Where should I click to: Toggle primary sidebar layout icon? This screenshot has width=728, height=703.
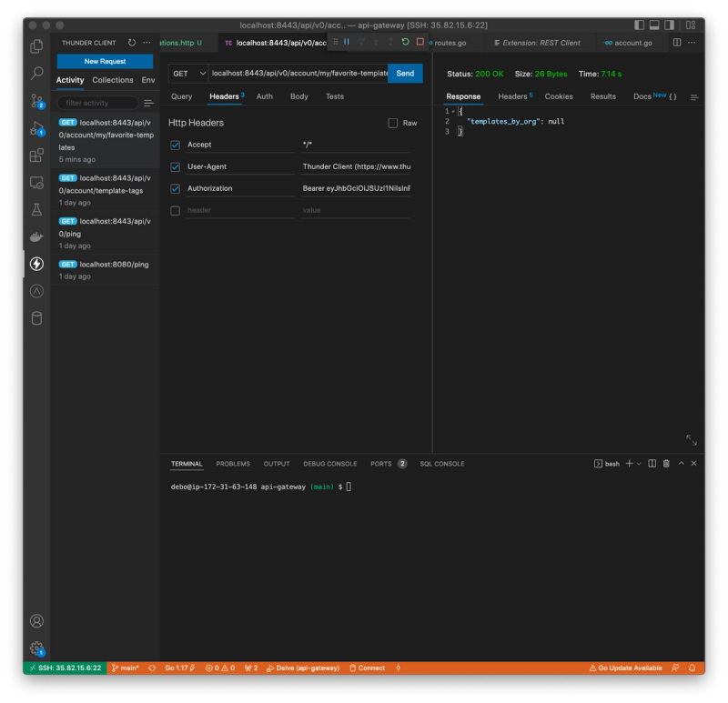639,25
